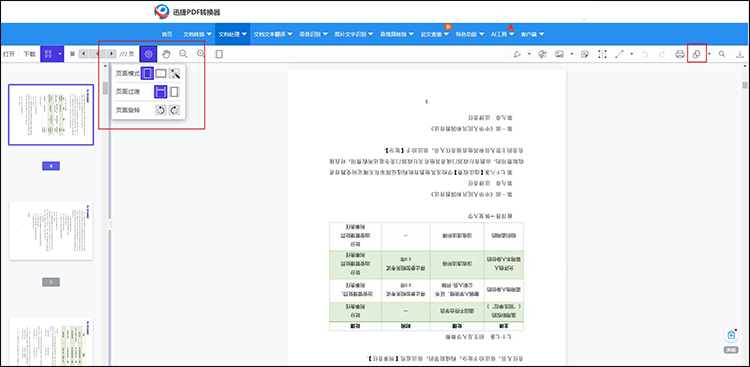Expand the shapes icon dropdown arrow
750x367 pixels.
[709, 54]
